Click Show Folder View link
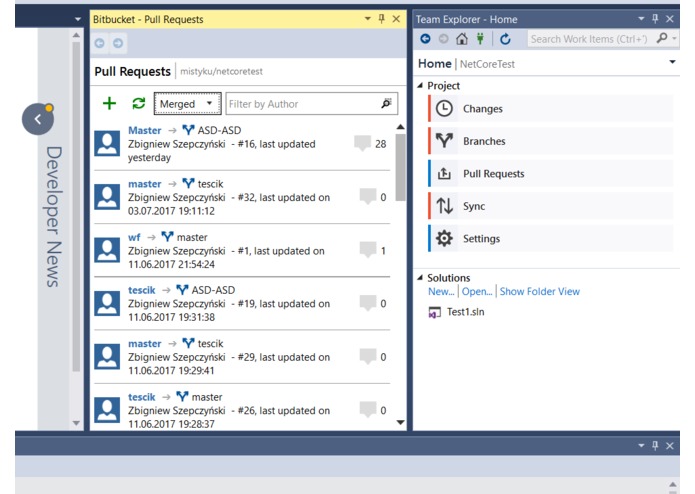The width and height of the screenshot is (695, 494). [539, 292]
